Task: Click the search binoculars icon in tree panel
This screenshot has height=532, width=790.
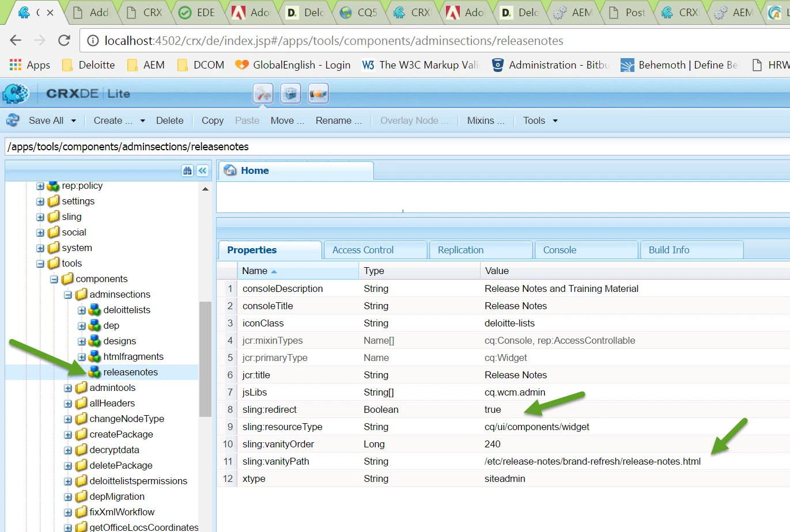Action: pos(187,170)
